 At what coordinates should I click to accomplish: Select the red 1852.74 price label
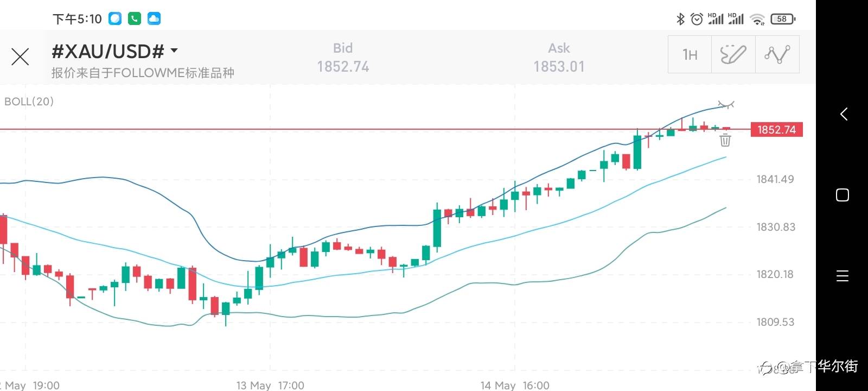[776, 130]
